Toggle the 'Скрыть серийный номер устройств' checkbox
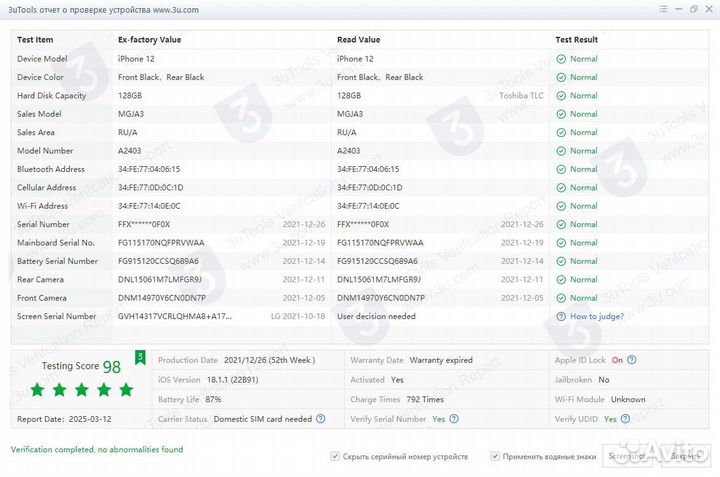The width and height of the screenshot is (720, 477). pos(335,456)
